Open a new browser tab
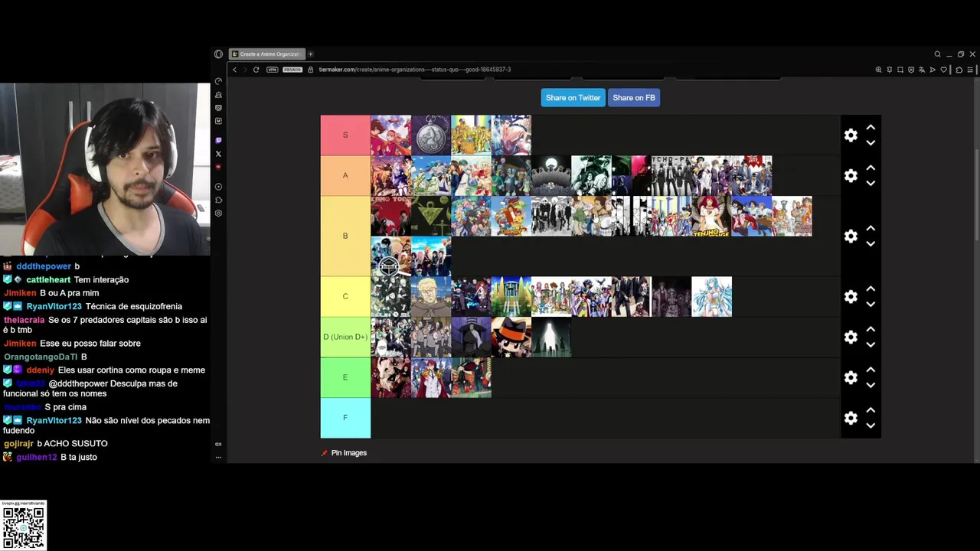The image size is (980, 551). 311,54
